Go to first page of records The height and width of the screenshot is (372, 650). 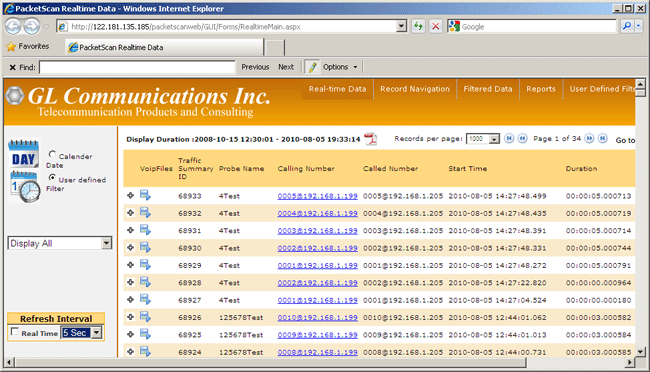coord(509,139)
